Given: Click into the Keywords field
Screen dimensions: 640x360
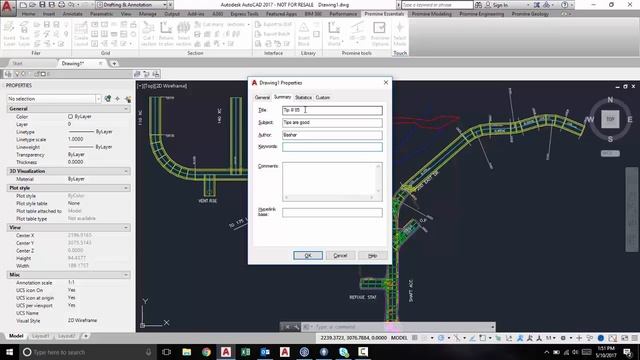Looking at the screenshot, I should (x=332, y=147).
